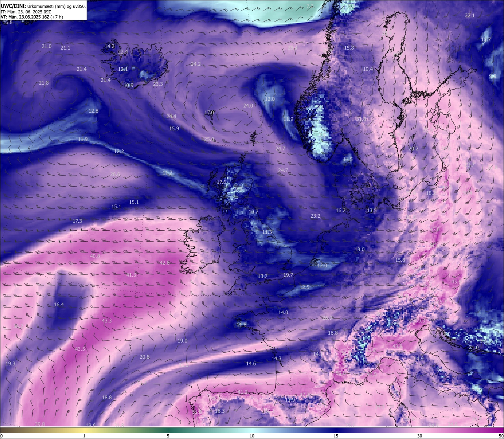Click the colorbar tick label 30

(420, 436)
